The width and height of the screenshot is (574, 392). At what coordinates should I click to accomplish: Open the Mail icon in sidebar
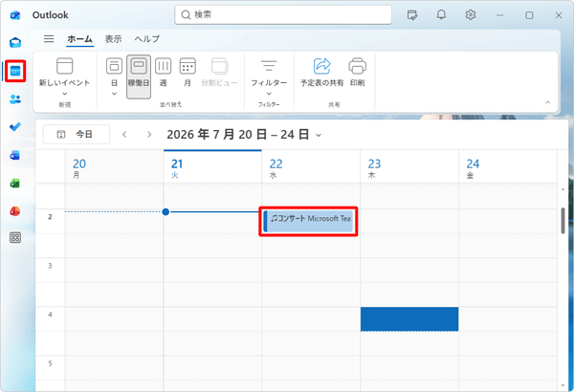[x=15, y=43]
